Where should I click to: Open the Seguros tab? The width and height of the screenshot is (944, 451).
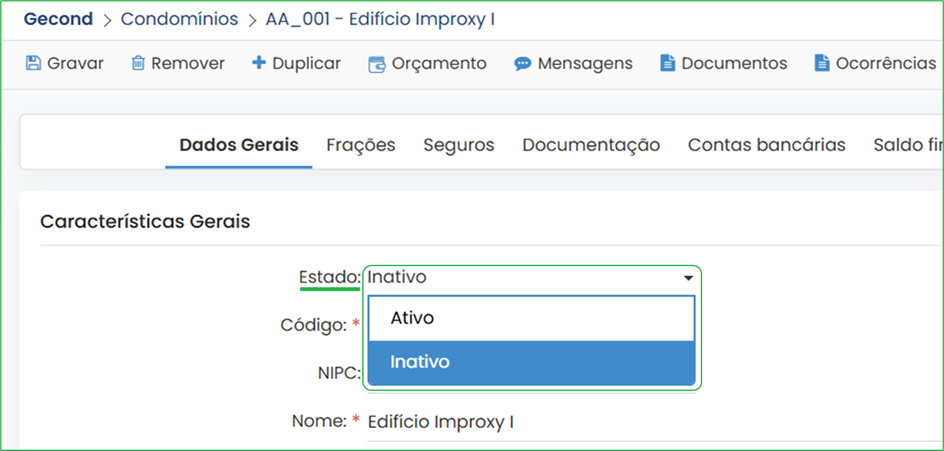459,145
